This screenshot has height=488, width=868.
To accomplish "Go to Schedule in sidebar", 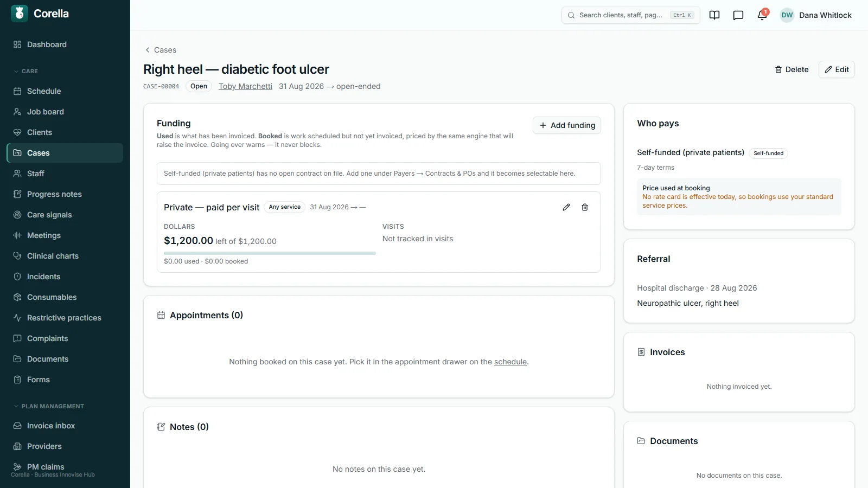I will coord(65,91).
